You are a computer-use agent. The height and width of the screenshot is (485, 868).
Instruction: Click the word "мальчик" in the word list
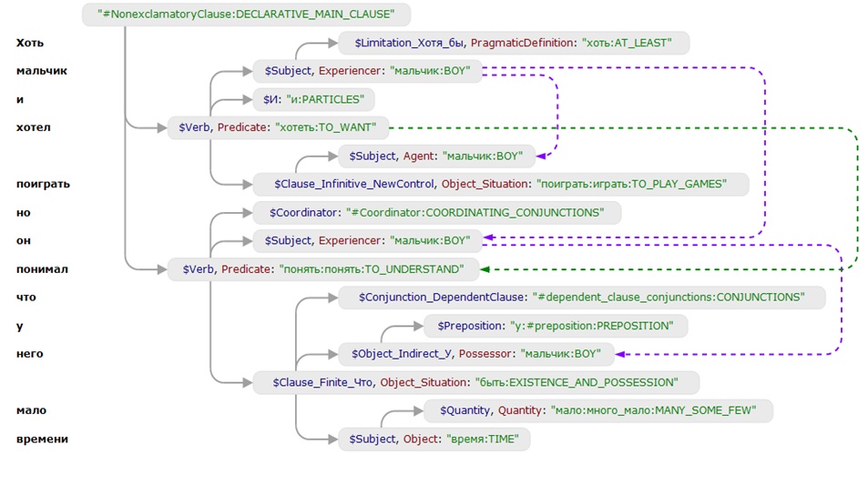point(42,71)
